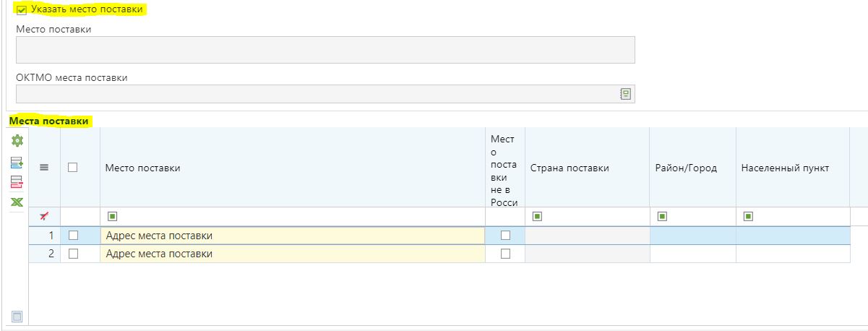The image size is (868, 331).
Task: Open the grid settings gear icon
Action: (x=16, y=142)
